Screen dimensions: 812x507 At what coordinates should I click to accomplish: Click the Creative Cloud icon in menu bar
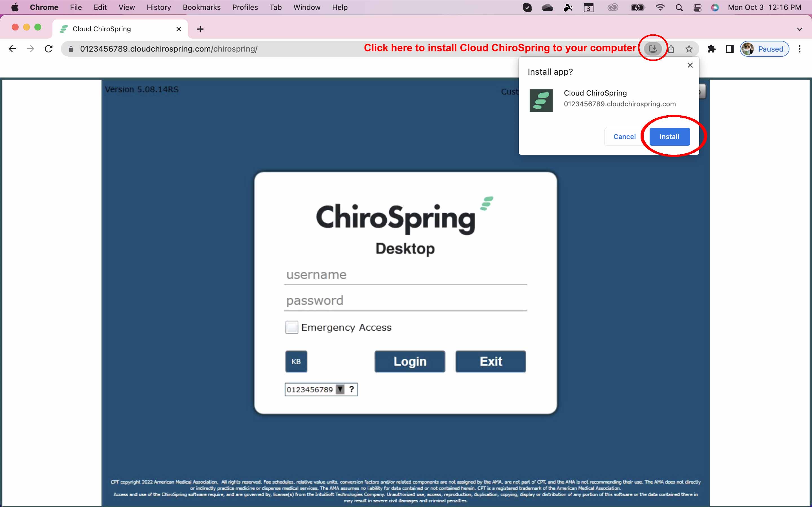[613, 7]
